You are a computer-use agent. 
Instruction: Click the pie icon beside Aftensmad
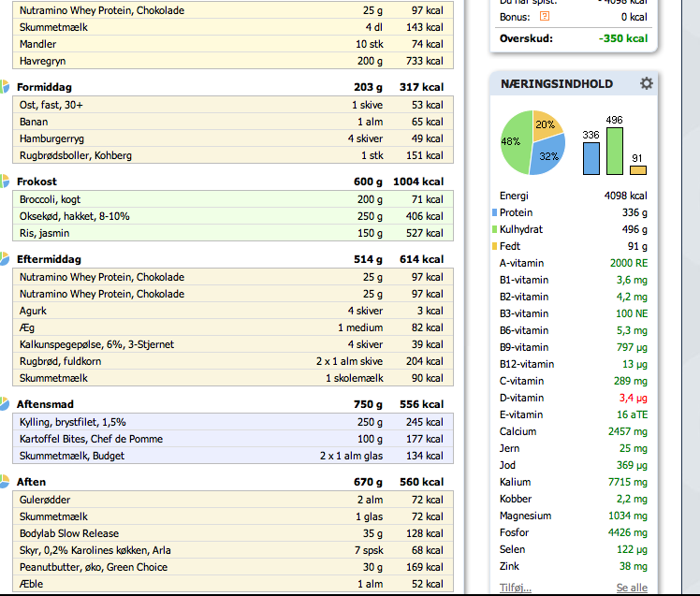5,403
